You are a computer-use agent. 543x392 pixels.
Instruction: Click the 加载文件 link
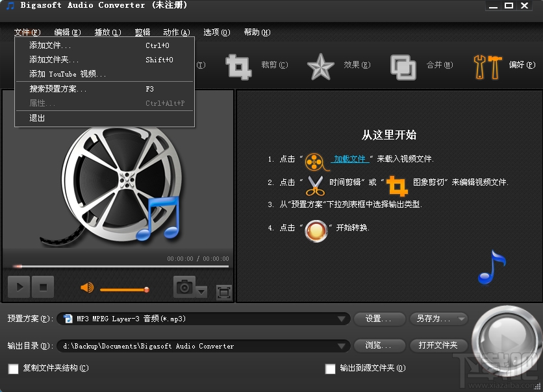(351, 159)
